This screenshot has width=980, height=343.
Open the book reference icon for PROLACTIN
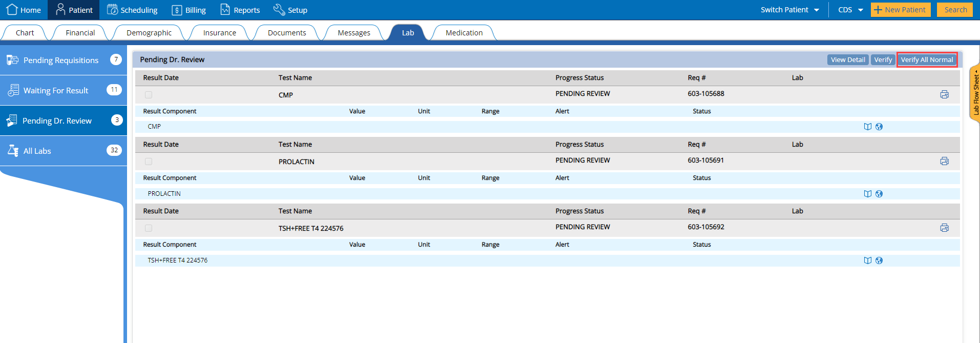click(x=867, y=194)
